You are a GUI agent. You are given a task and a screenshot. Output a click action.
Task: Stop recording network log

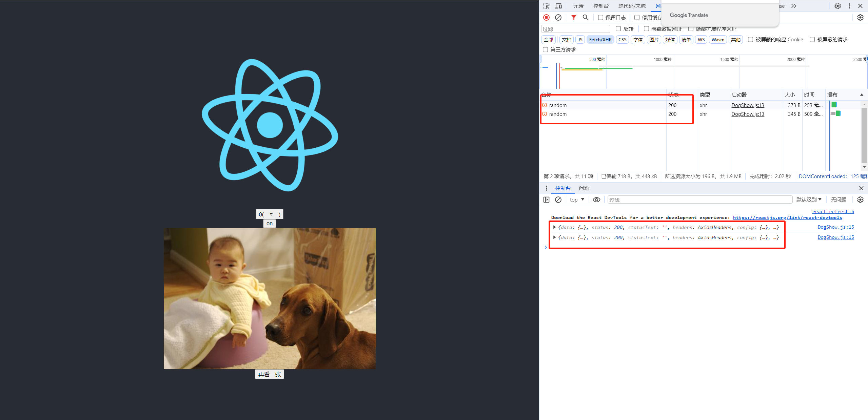tap(546, 17)
